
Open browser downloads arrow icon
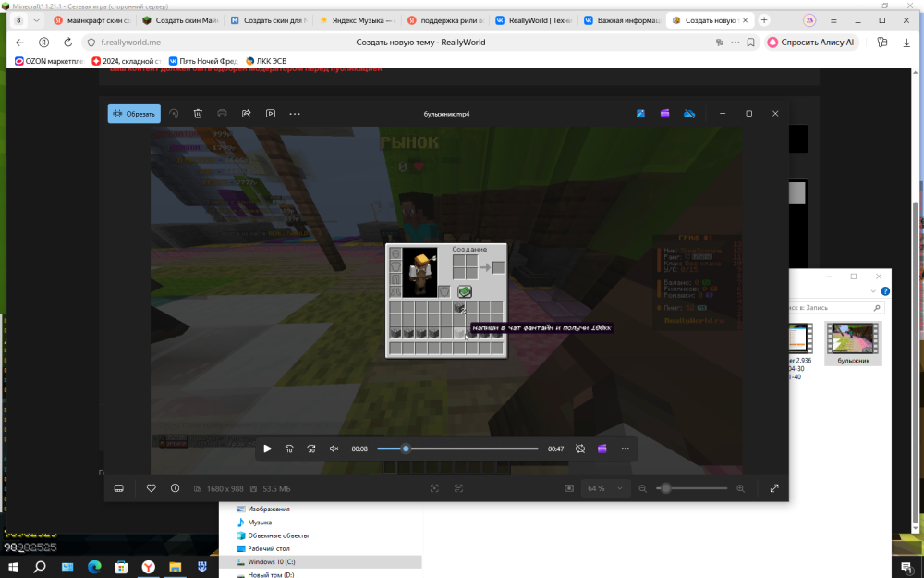point(906,43)
